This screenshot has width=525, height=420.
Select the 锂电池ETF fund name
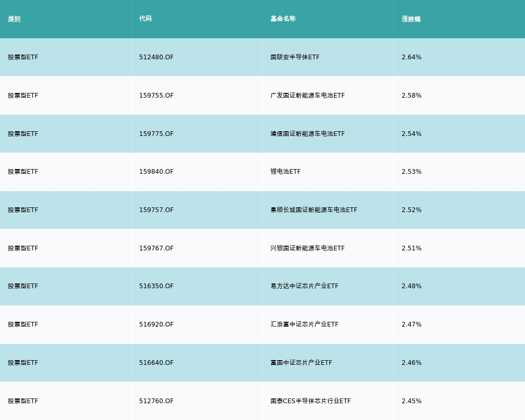click(286, 172)
